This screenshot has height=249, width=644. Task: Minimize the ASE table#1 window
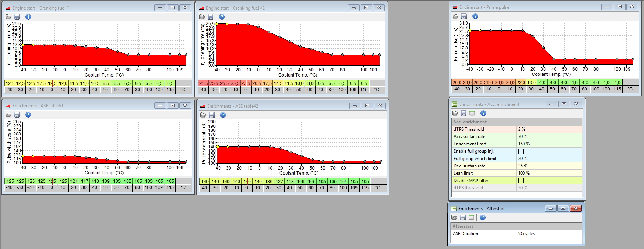pyautogui.click(x=160, y=105)
